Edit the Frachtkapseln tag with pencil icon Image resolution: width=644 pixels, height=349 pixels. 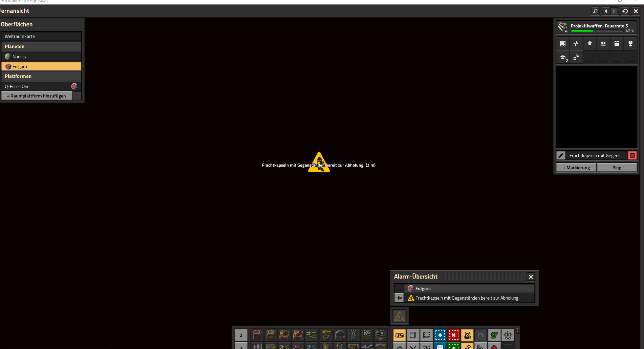[561, 155]
